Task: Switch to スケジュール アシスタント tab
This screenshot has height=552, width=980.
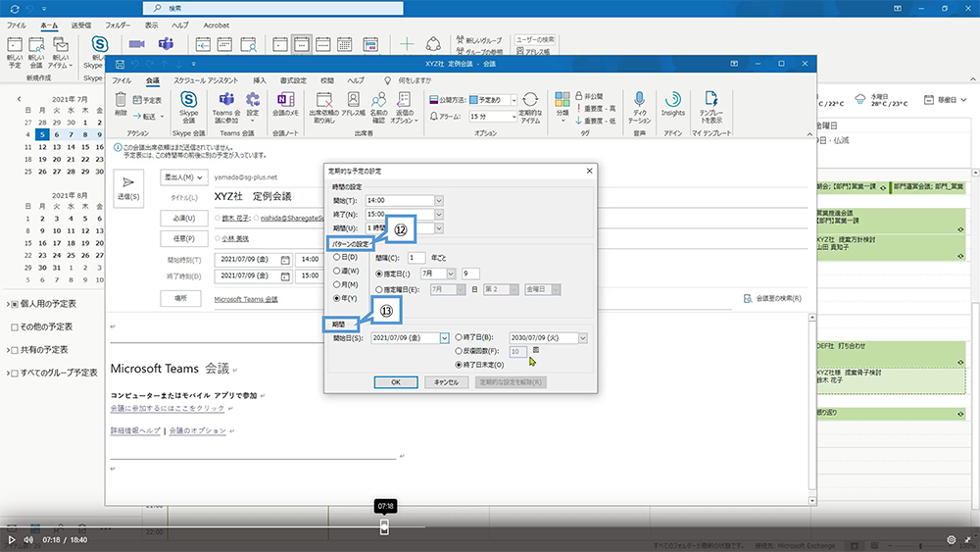Action: pyautogui.click(x=206, y=79)
